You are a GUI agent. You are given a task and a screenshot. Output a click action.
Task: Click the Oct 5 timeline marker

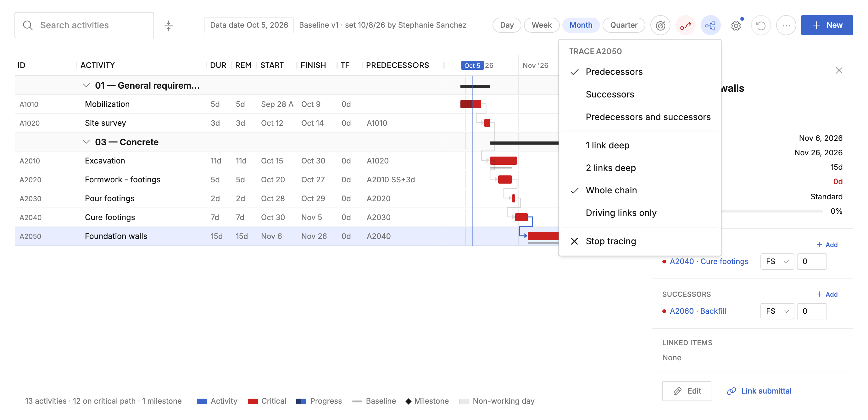[472, 65]
